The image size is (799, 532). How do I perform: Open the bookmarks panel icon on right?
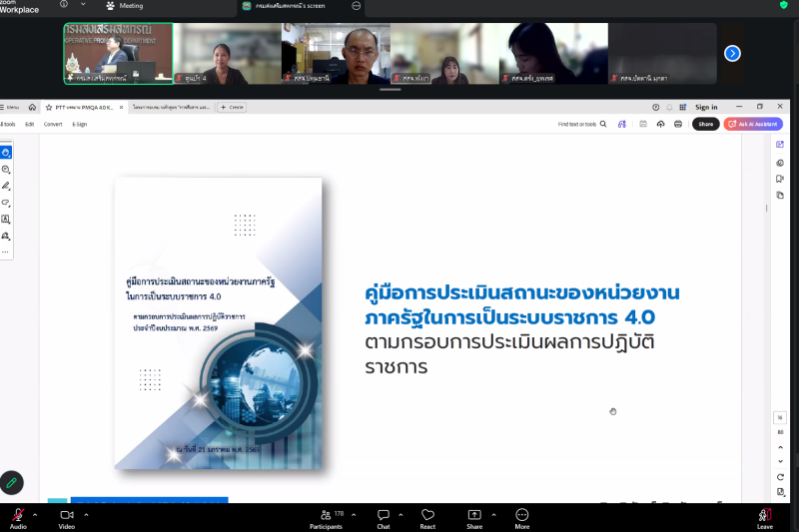click(779, 179)
